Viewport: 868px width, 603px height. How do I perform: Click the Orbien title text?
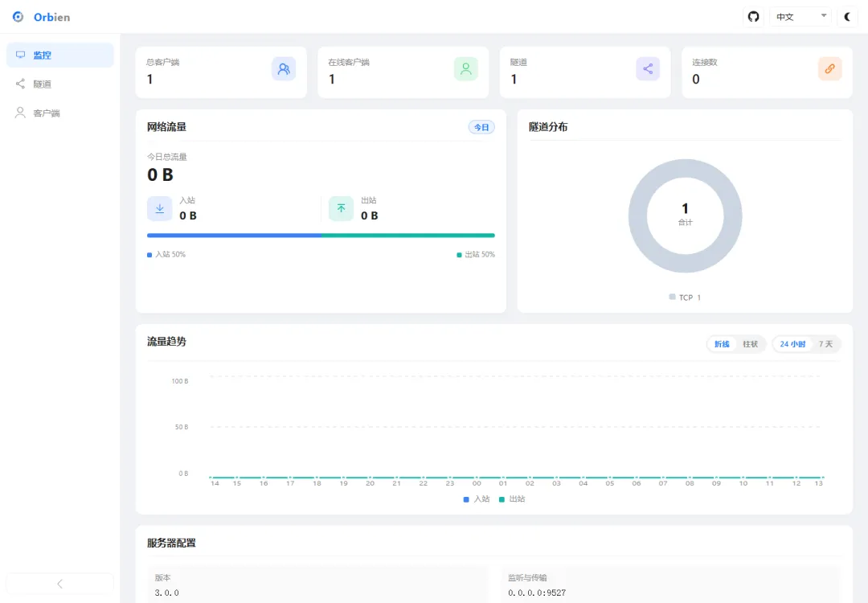tap(52, 17)
